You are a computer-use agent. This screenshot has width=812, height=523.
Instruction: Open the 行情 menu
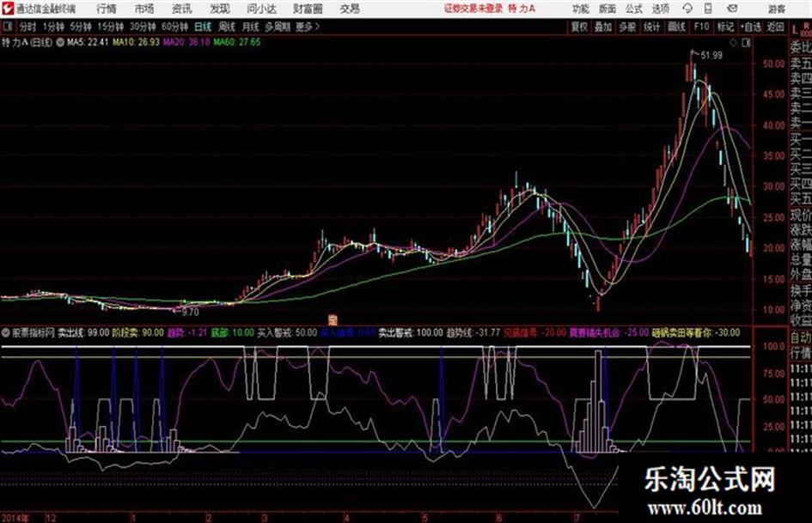[x=107, y=9]
